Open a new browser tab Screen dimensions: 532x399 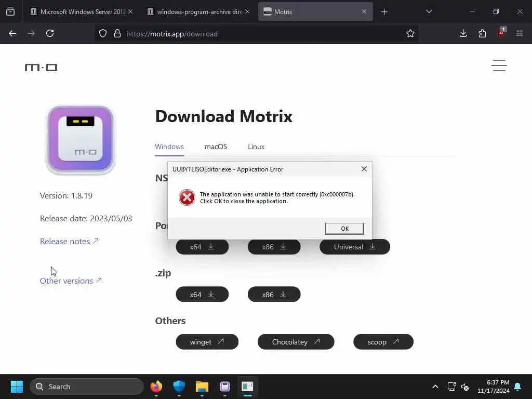384,12
